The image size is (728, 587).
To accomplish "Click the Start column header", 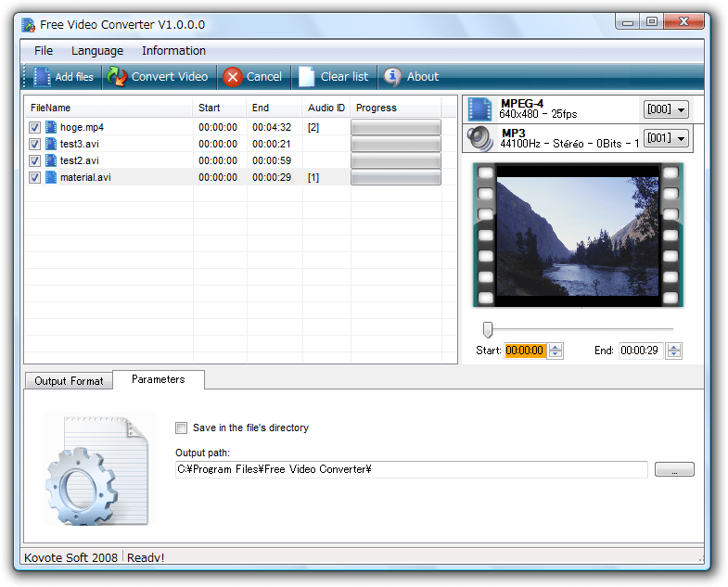I will click(219, 108).
